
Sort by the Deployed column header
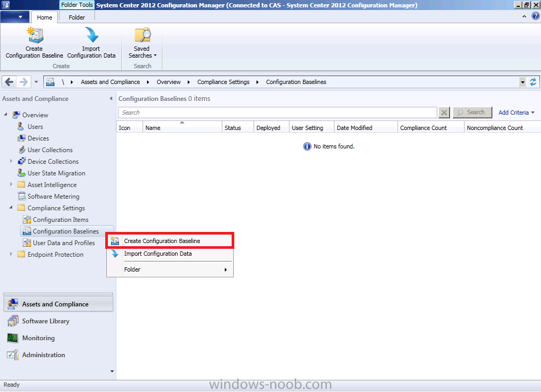pos(271,127)
